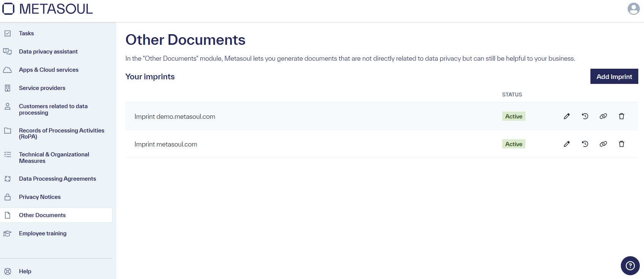
Task: Click Active status of Imprint metasoul.com
Action: point(514,144)
